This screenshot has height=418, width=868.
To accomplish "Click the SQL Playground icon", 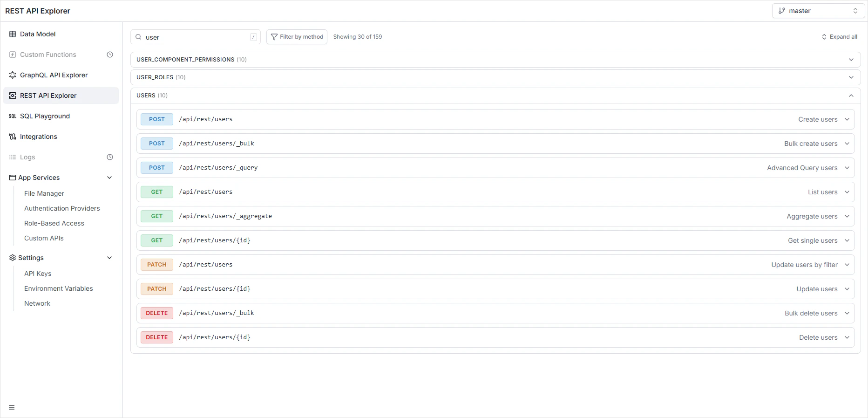I will click(13, 116).
